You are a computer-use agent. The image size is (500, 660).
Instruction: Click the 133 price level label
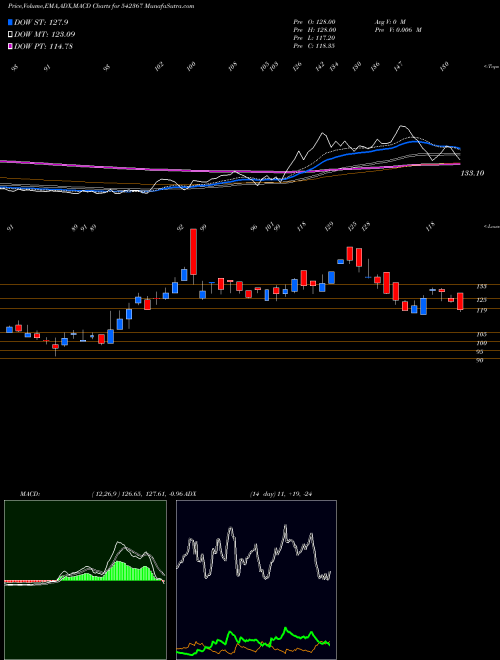(x=481, y=287)
